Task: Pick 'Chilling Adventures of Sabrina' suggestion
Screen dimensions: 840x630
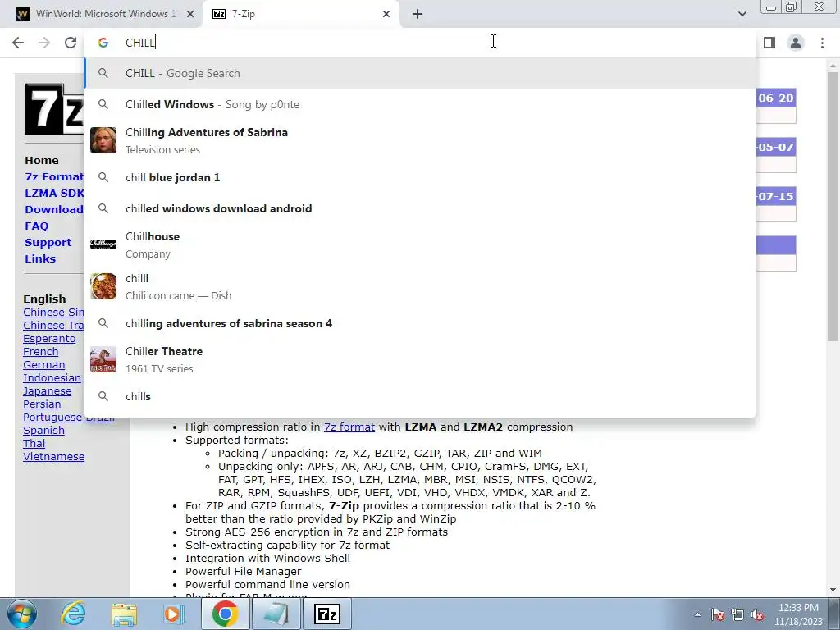Action: (x=420, y=140)
